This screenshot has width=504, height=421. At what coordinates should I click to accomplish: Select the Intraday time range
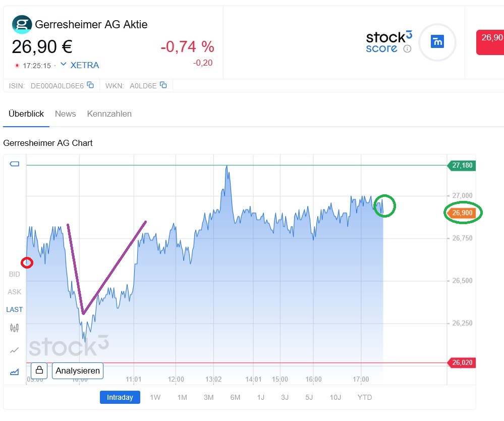coord(121,397)
